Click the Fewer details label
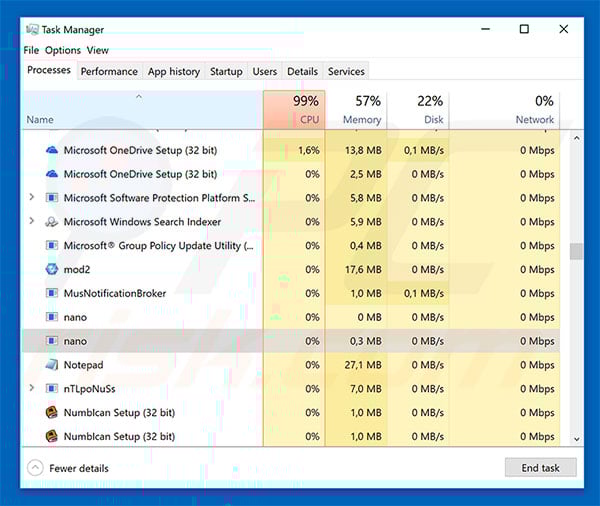This screenshot has width=600, height=506. click(x=79, y=468)
